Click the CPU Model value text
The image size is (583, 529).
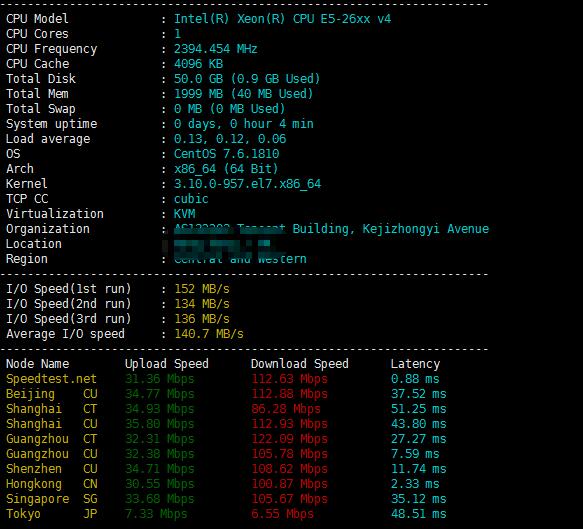point(282,19)
